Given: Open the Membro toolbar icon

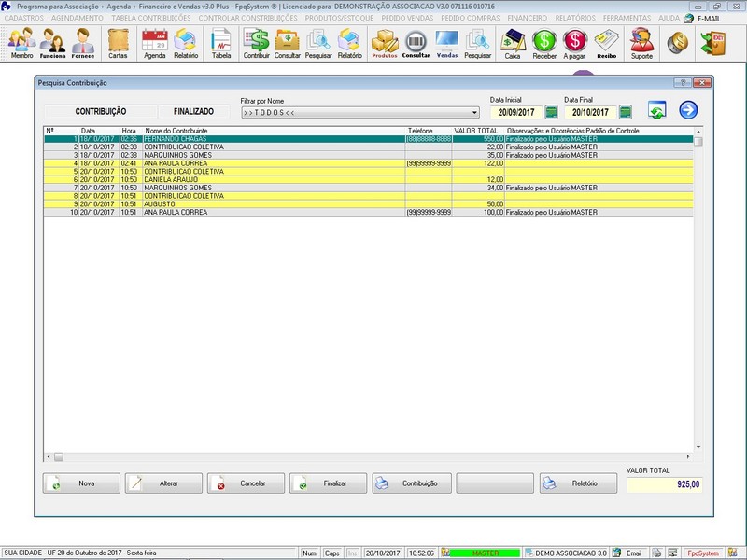Looking at the screenshot, I should (21, 43).
